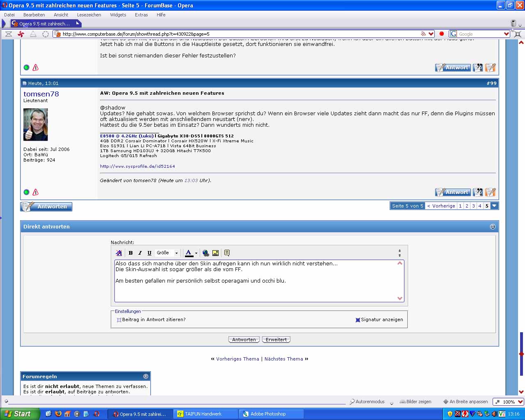Click multi-quote icon on post #99
Screen dimensions: 525x420
478,192
